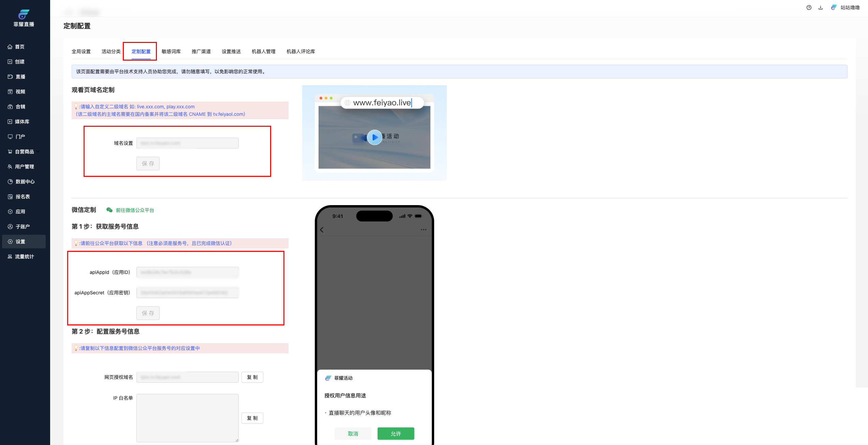Click the apiAppSecret input field
The image size is (868, 445).
point(187,293)
